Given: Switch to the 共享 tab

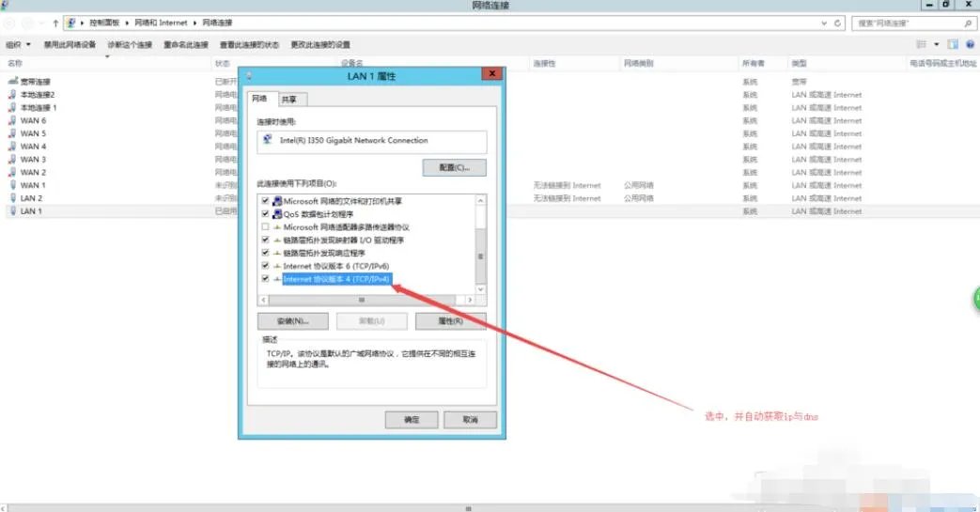Looking at the screenshot, I should click(x=289, y=99).
